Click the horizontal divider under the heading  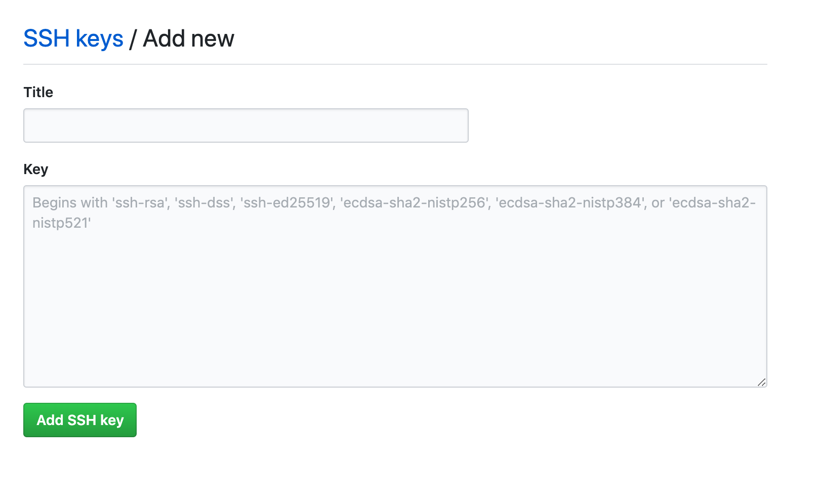tap(395, 64)
